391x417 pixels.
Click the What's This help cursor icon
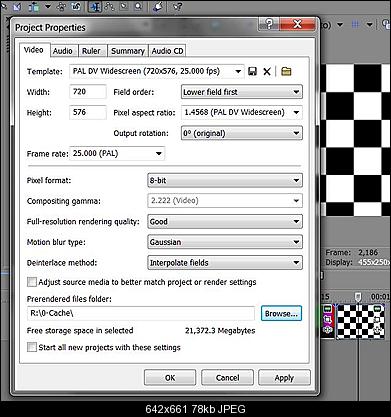[177, 6]
